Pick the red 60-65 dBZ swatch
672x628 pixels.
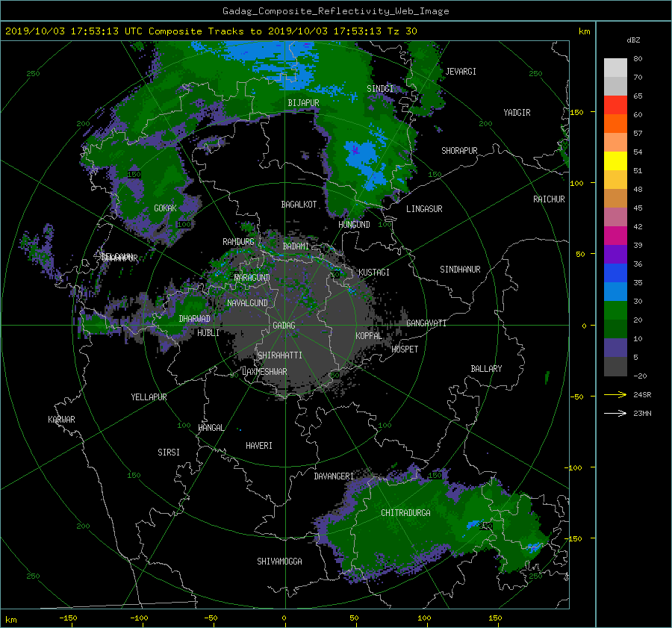(x=615, y=105)
